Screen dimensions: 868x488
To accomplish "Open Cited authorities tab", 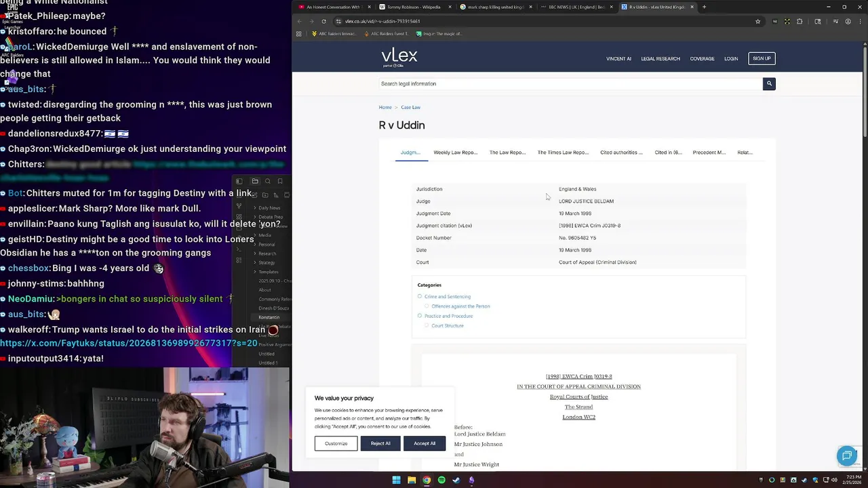I will point(621,152).
